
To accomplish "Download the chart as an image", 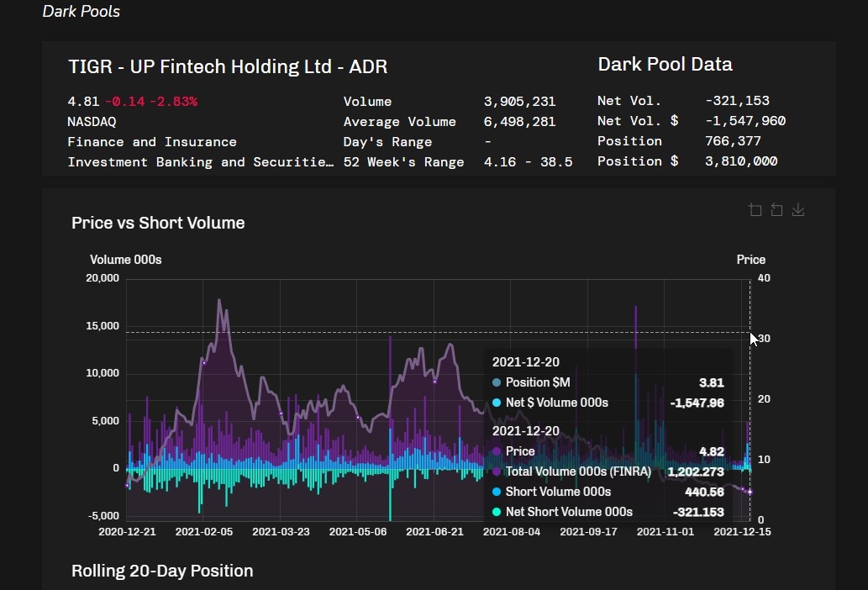I will tap(798, 210).
